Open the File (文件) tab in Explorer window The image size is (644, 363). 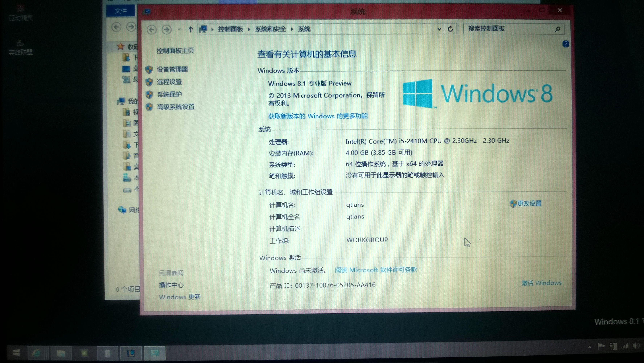(121, 11)
